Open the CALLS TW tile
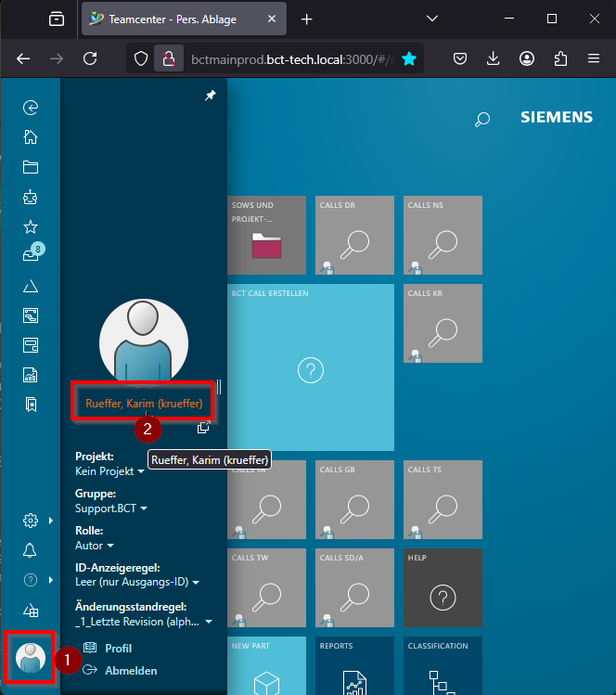616x695 pixels. click(x=266, y=587)
